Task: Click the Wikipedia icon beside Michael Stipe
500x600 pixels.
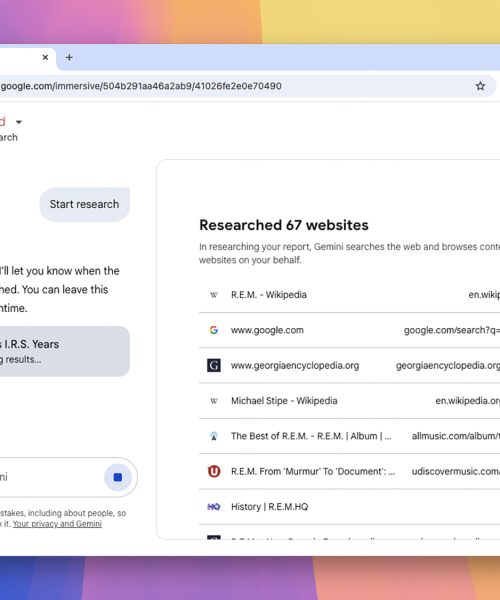Action: (x=214, y=401)
